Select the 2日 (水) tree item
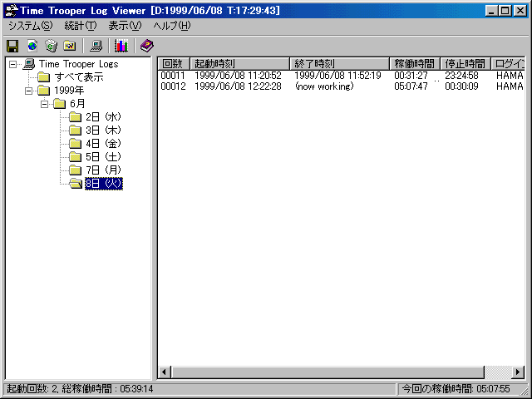 (x=103, y=117)
